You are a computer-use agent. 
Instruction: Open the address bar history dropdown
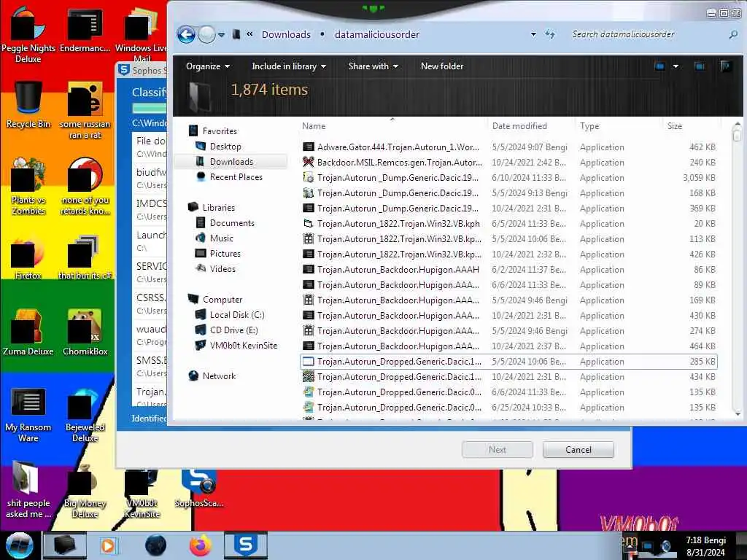(533, 34)
